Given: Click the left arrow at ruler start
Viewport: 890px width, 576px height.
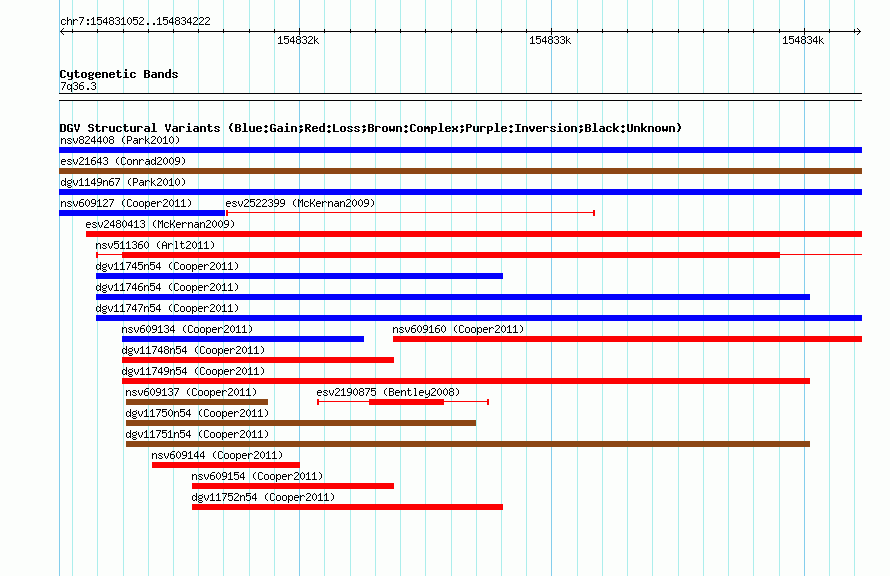Looking at the screenshot, I should coord(63,32).
